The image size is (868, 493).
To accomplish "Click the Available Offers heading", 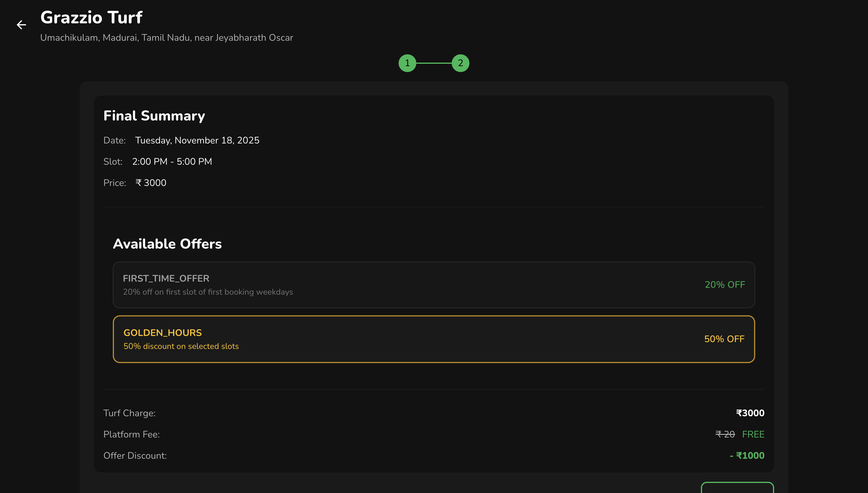I will (x=167, y=244).
